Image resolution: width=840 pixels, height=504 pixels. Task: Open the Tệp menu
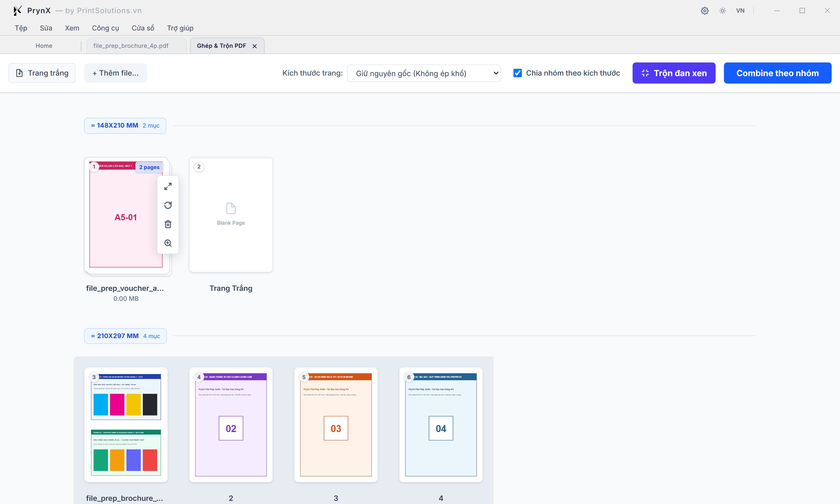coord(21,28)
